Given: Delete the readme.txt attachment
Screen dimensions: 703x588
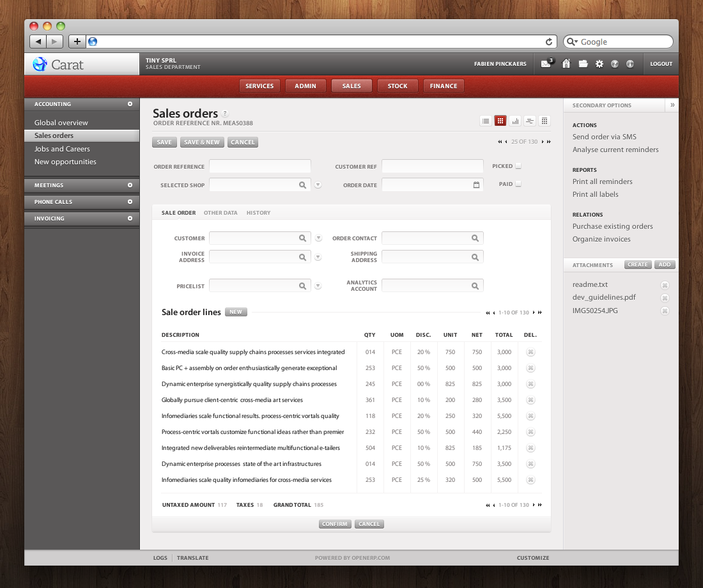Looking at the screenshot, I should (x=665, y=285).
